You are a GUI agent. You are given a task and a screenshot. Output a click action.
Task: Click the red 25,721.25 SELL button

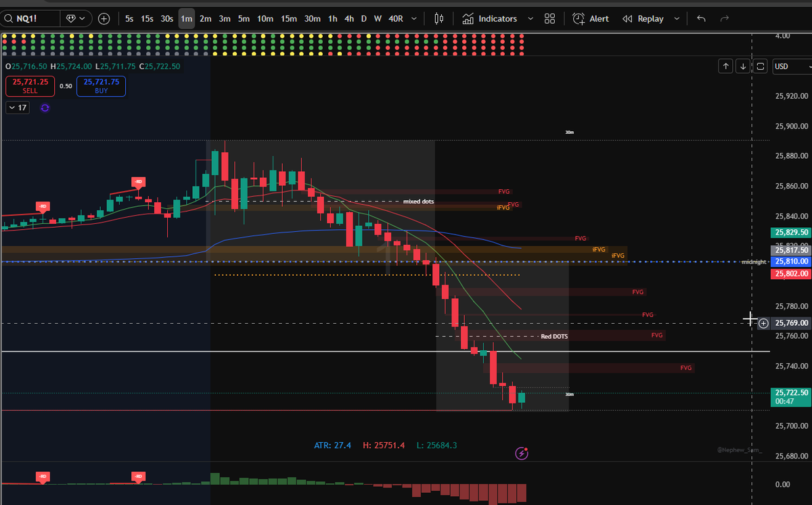click(30, 86)
